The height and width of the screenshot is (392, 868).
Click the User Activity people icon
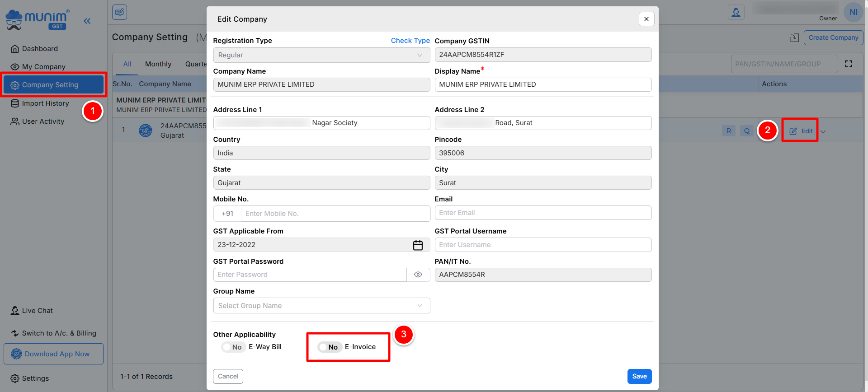click(15, 121)
